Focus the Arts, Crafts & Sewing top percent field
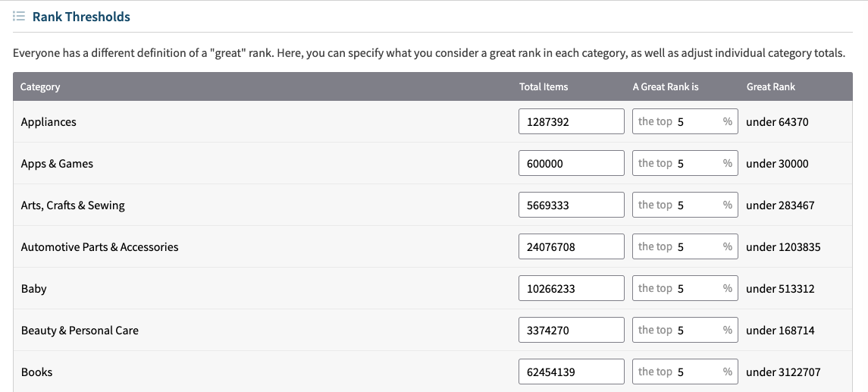Image resolution: width=868 pixels, height=392 pixels. [x=685, y=205]
